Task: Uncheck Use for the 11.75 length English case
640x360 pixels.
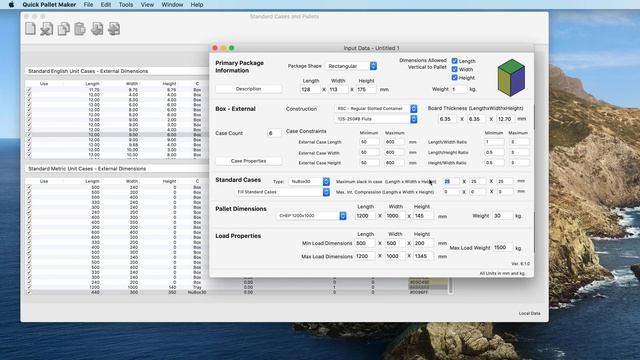Action: pyautogui.click(x=29, y=89)
